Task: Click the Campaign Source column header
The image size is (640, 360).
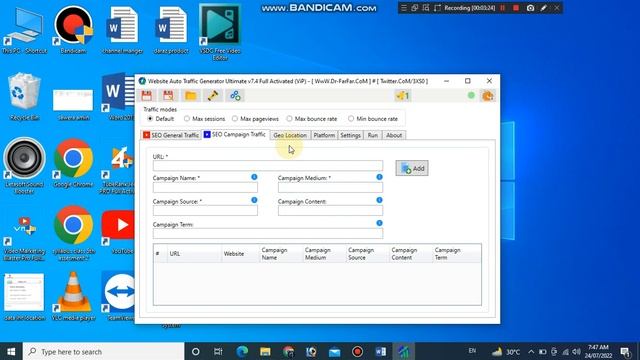Action: click(x=367, y=253)
